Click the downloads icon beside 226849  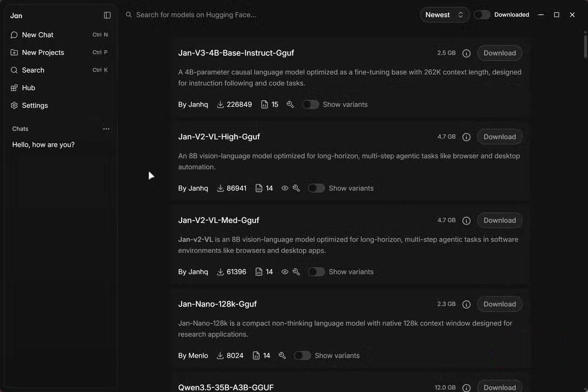tap(220, 105)
